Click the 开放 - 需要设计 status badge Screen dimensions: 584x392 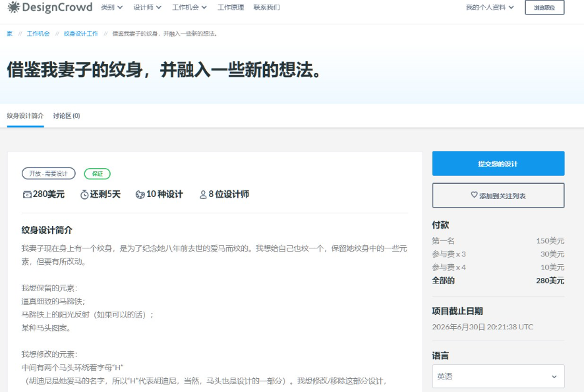pyautogui.click(x=48, y=173)
